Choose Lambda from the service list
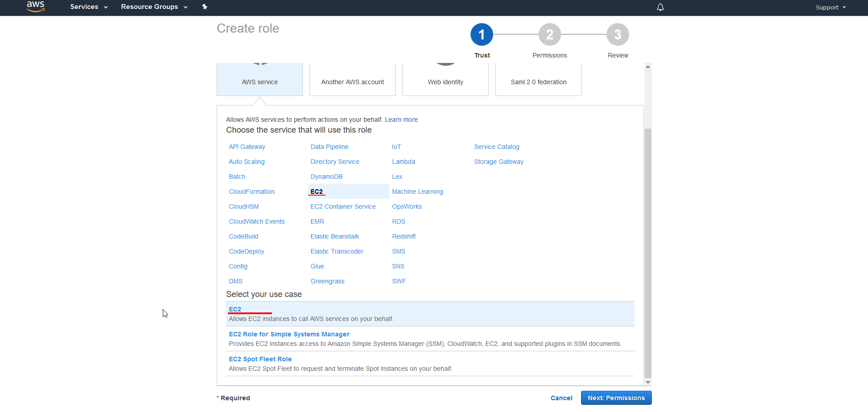The image size is (868, 412). (403, 162)
